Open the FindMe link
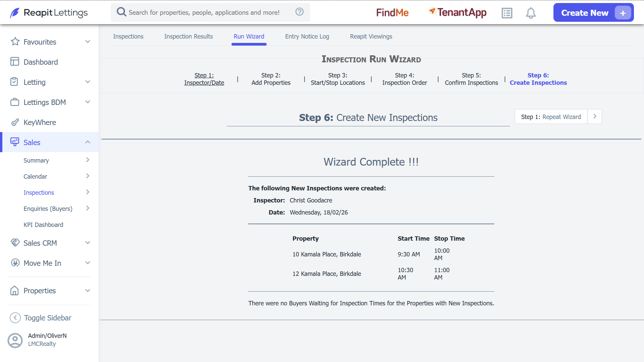The width and height of the screenshot is (644, 362). point(392,13)
